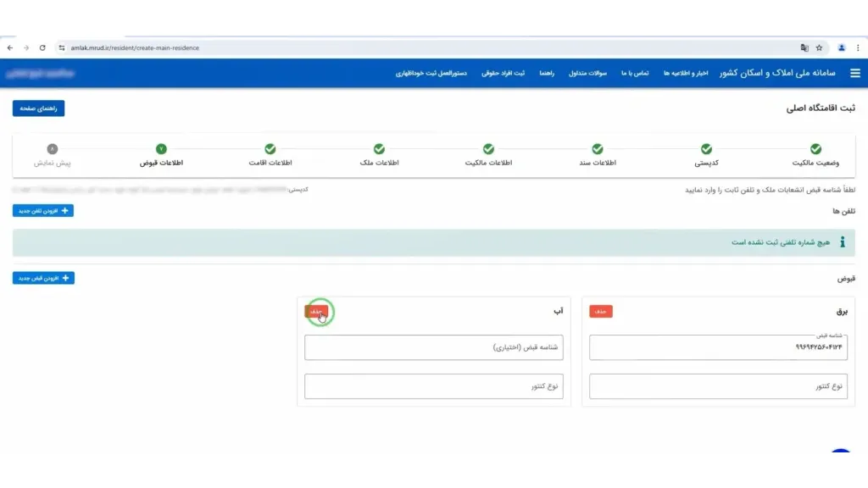Click the اطلاعات سند completed step icon

pos(598,147)
